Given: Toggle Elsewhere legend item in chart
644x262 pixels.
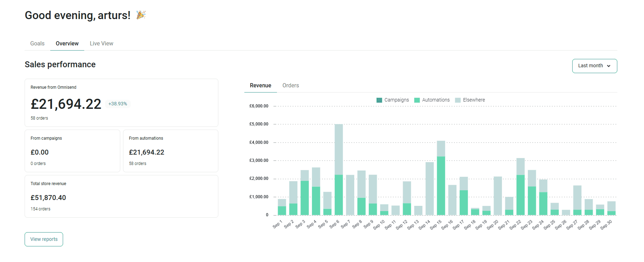Looking at the screenshot, I should pos(470,100).
